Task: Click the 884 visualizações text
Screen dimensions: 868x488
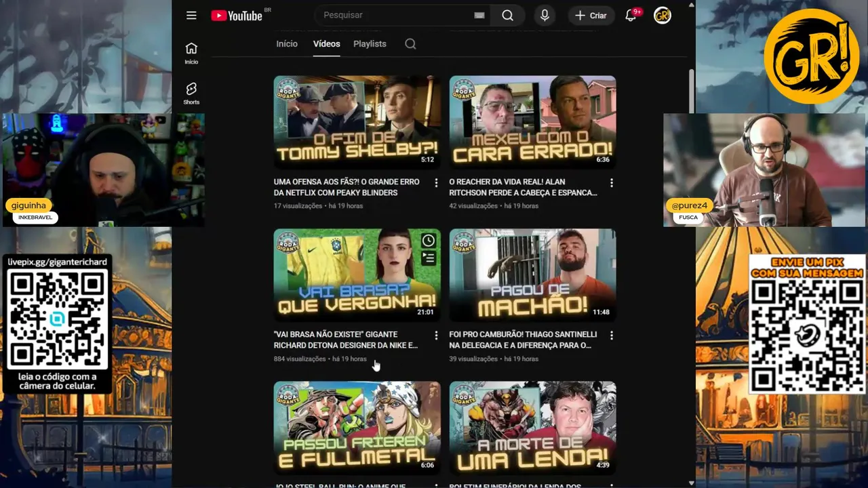Action: coord(300,359)
